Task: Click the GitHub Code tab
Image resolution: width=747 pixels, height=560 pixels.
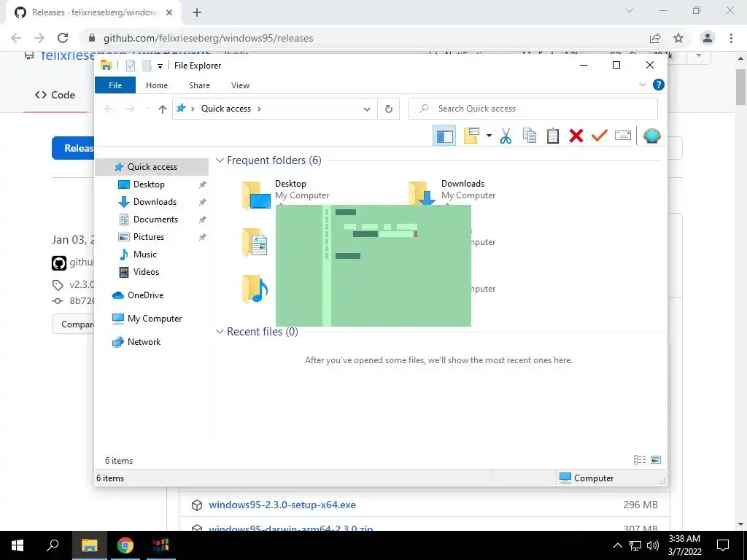Action: click(x=55, y=95)
